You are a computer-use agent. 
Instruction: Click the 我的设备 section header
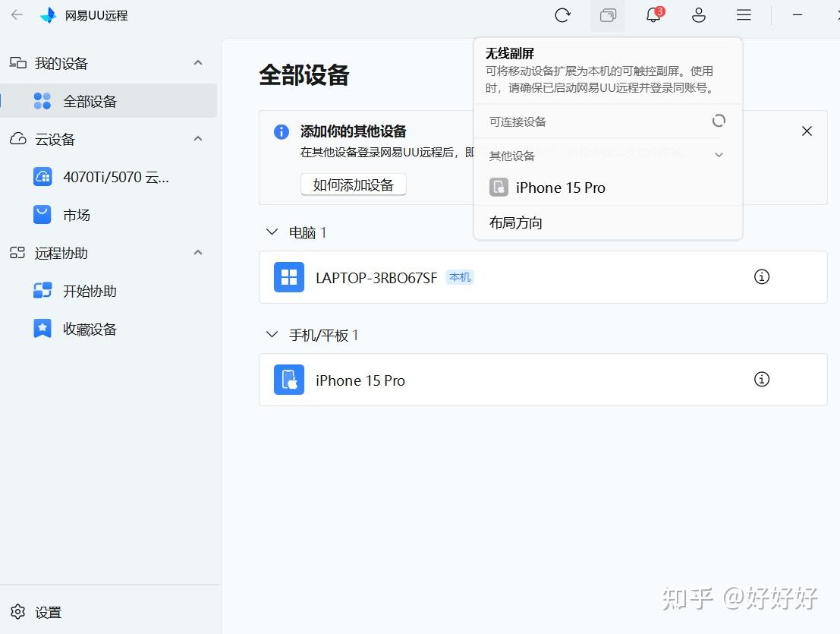[x=109, y=63]
